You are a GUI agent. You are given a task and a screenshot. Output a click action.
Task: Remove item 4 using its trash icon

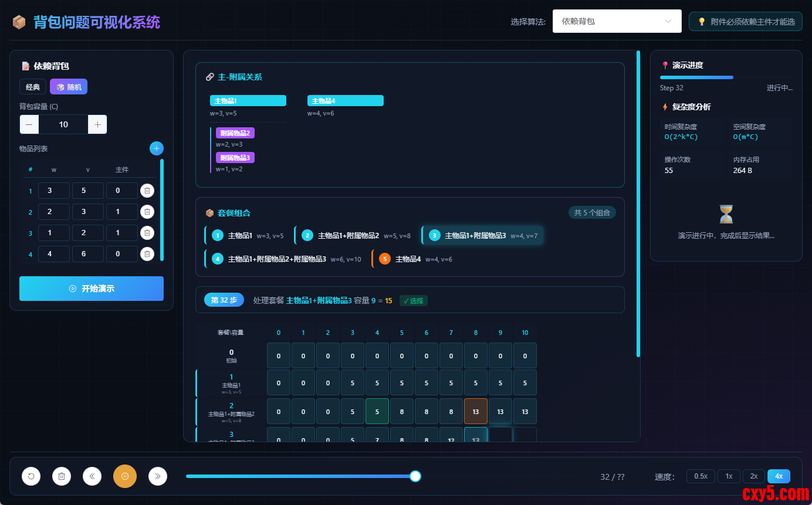pyautogui.click(x=147, y=254)
